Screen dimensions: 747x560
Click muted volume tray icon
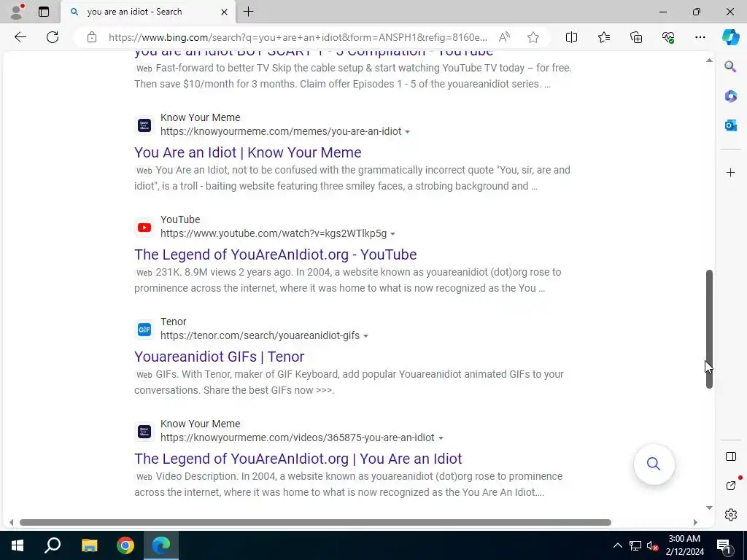[653, 545]
